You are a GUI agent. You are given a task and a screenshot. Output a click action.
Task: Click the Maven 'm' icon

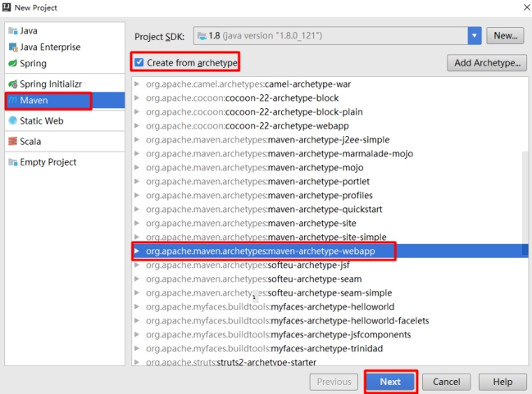13,101
